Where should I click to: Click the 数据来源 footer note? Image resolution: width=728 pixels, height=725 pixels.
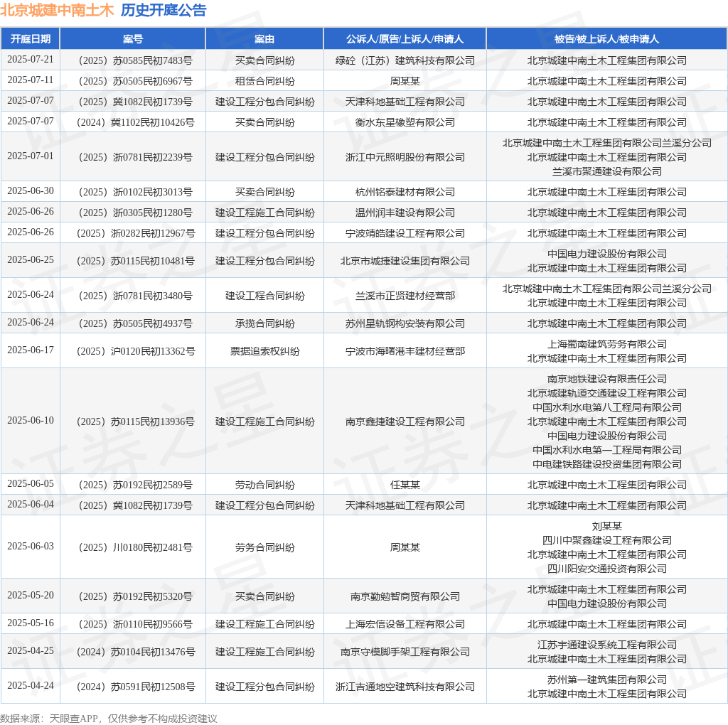coord(109,719)
